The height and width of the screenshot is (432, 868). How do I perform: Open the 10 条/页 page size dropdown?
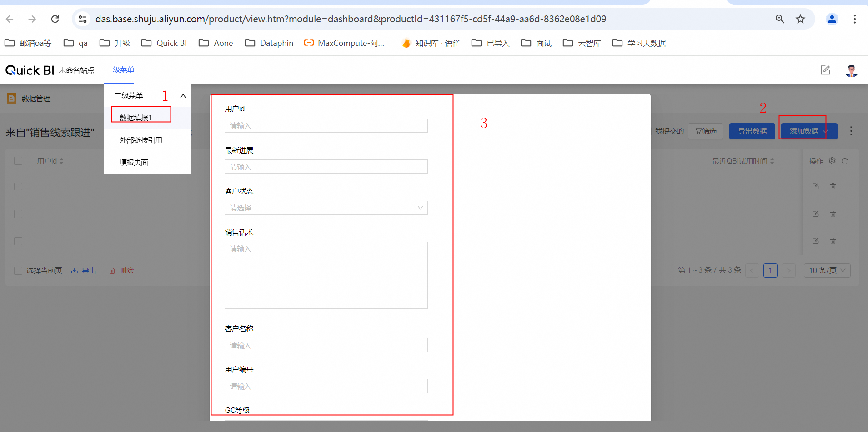tap(827, 270)
